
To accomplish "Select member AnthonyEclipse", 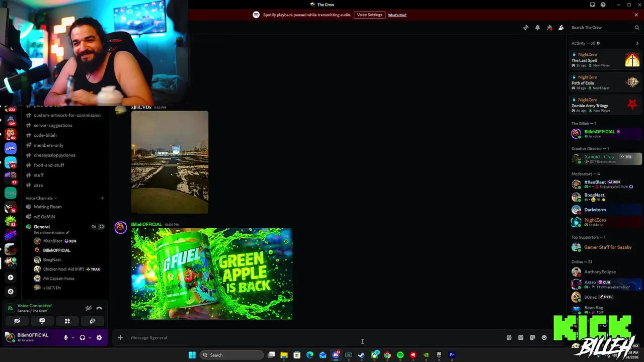I will [x=606, y=272].
